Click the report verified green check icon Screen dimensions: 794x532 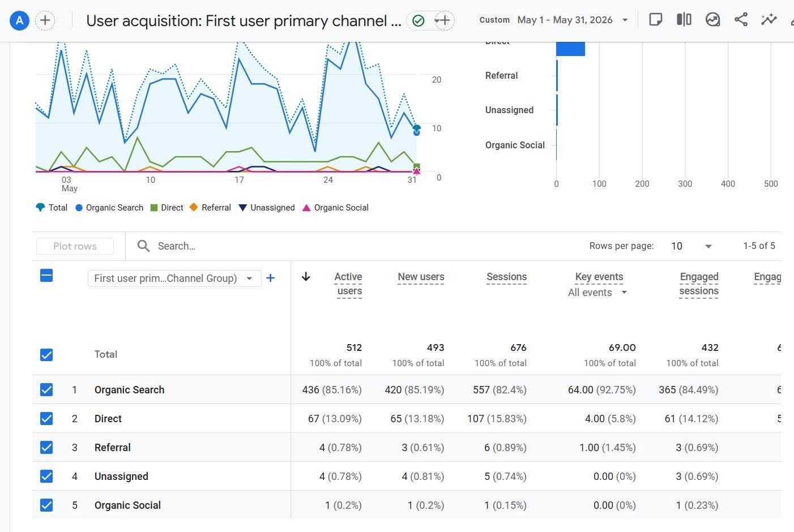(x=419, y=21)
